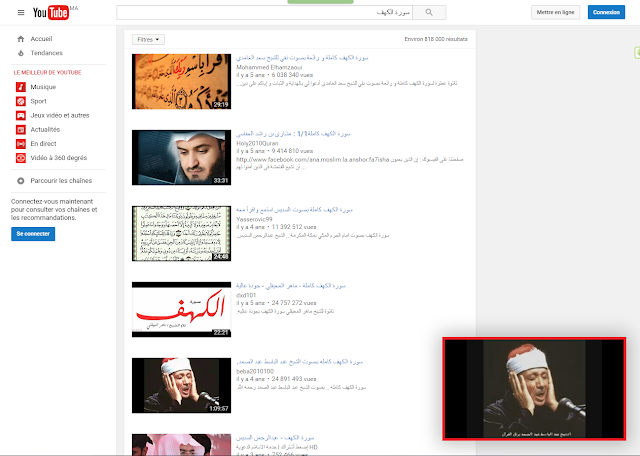640x456 pixels.
Task: Open Sport in the sidebar
Action: [x=38, y=101]
